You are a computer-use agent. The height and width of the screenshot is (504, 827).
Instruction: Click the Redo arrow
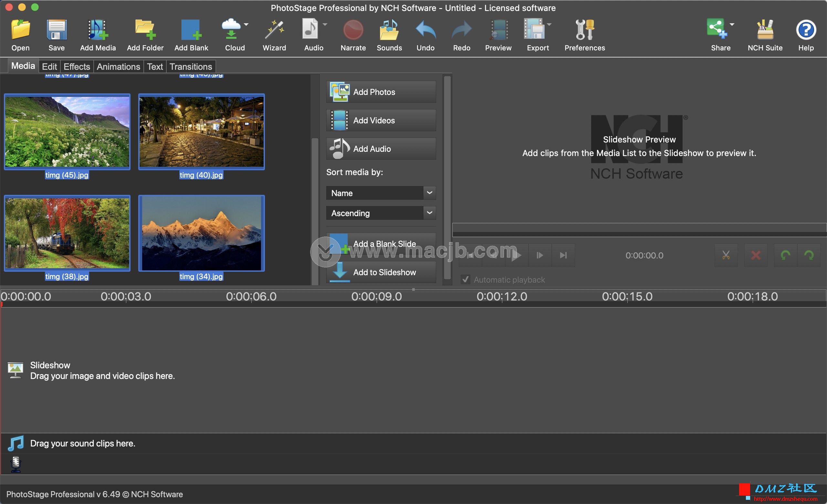coord(462,29)
